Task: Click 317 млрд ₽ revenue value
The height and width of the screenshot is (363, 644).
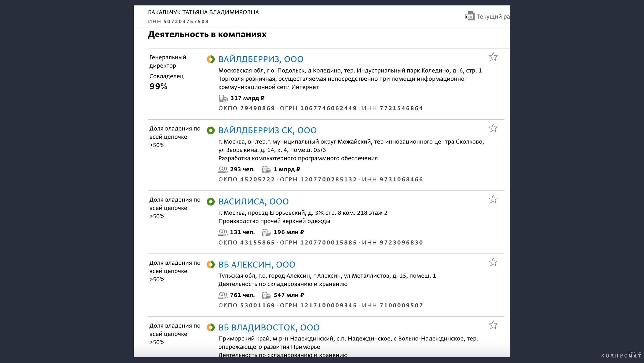Action: click(x=247, y=98)
